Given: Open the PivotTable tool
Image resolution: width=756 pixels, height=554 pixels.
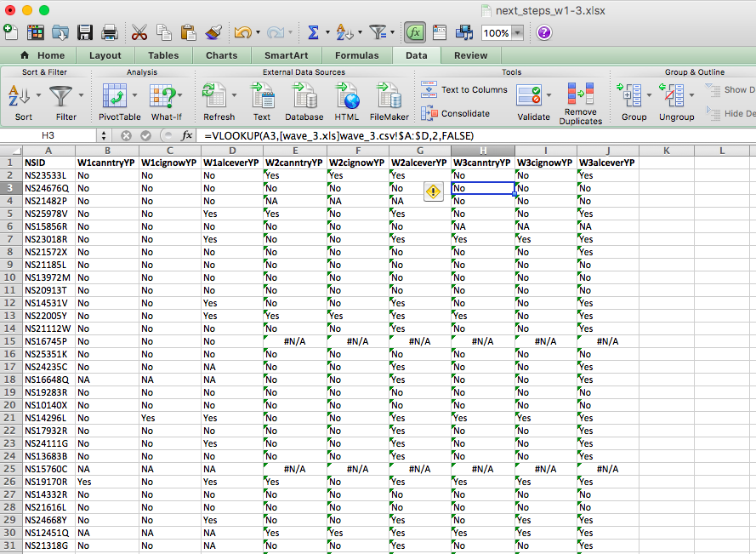Looking at the screenshot, I should (119, 100).
